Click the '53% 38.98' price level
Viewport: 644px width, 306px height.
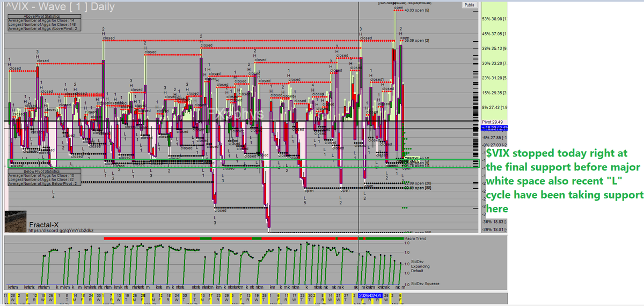tap(494, 19)
